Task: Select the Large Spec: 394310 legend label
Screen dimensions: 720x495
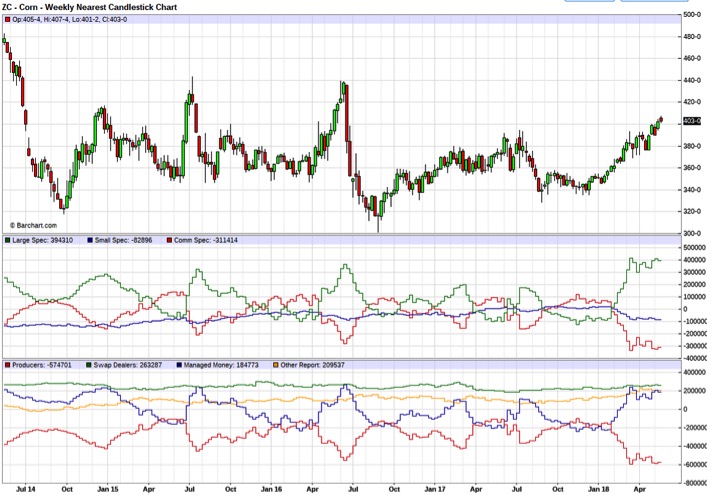Action: [46, 240]
